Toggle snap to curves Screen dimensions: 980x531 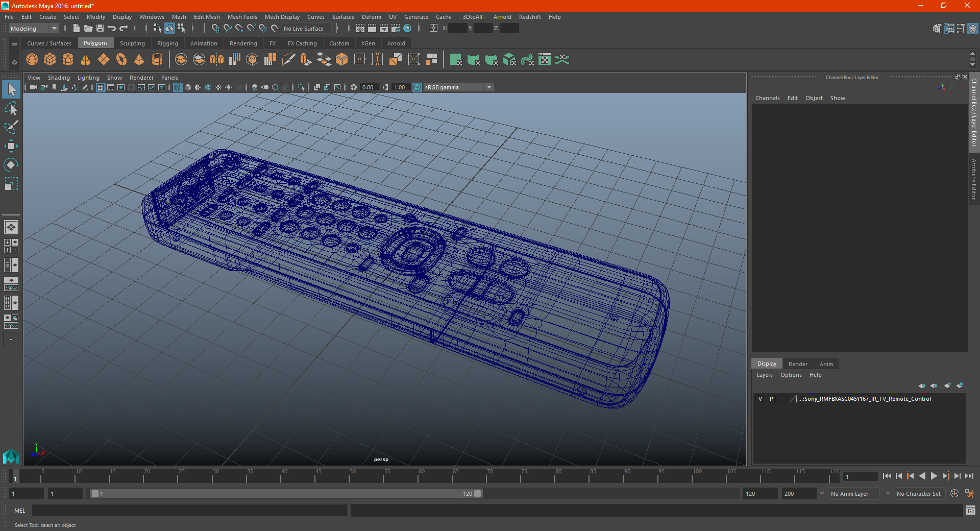[228, 29]
